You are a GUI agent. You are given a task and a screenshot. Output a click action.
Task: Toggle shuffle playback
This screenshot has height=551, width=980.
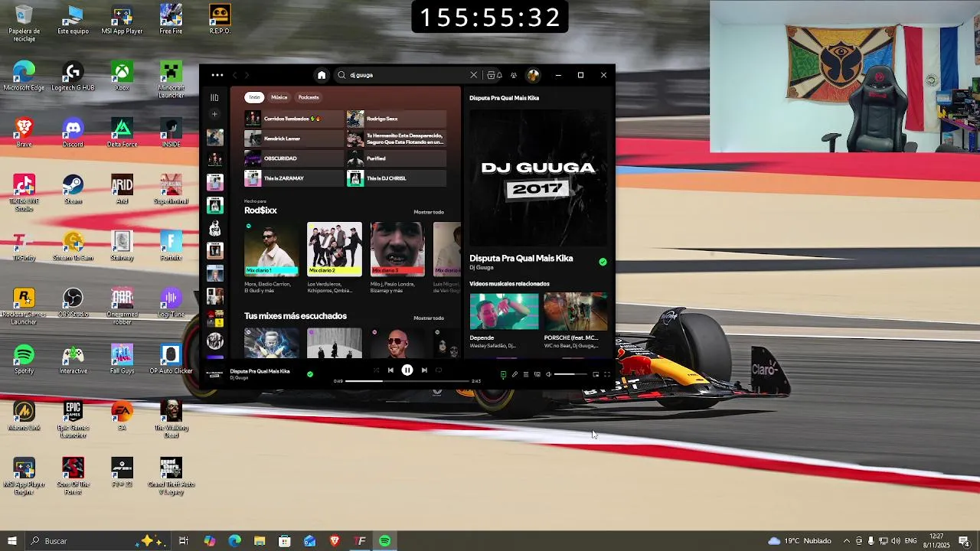tap(376, 370)
